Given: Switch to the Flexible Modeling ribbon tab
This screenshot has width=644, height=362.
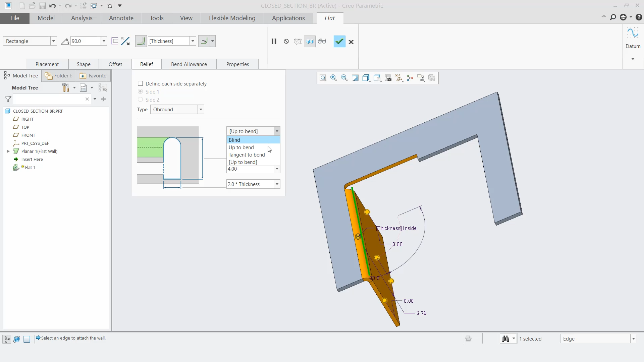Looking at the screenshot, I should tap(232, 18).
